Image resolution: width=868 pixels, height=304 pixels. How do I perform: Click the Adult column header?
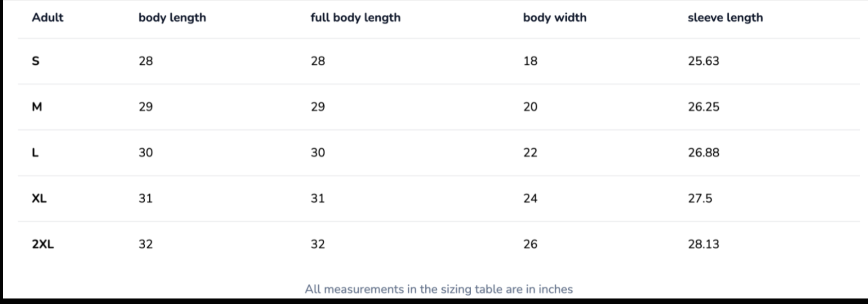pyautogui.click(x=47, y=17)
